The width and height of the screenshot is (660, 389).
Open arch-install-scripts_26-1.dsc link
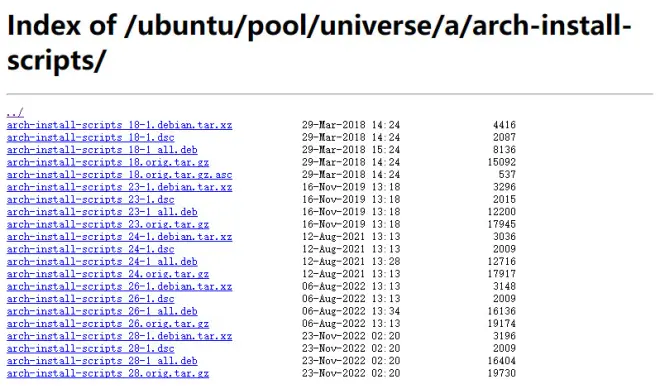(90, 299)
